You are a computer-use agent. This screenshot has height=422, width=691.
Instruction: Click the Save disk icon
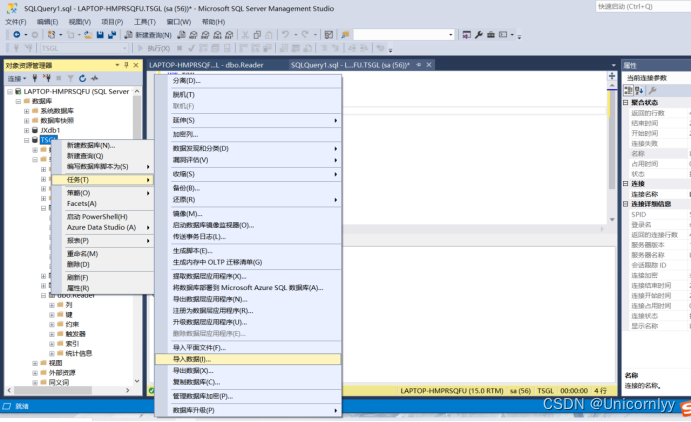coord(100,34)
